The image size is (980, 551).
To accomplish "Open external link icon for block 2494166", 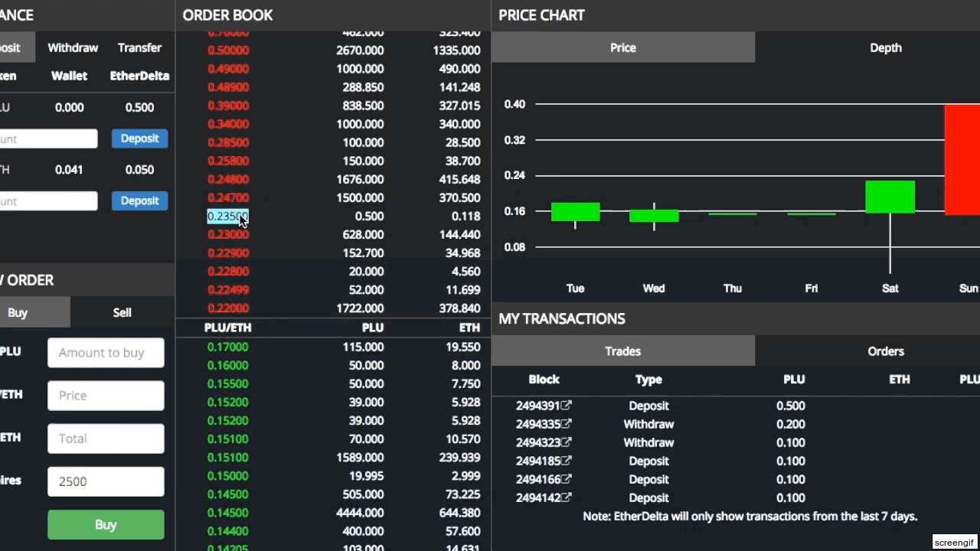I will pos(567,478).
